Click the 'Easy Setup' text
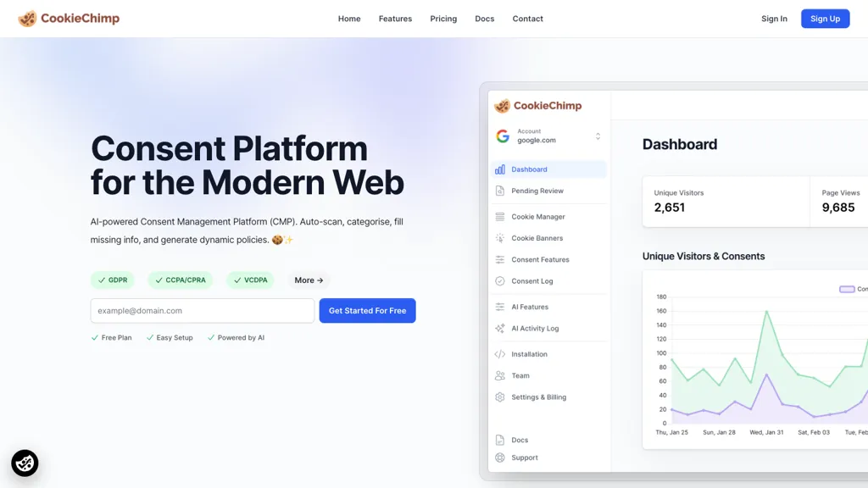Image resolution: width=868 pixels, height=488 pixels. click(175, 337)
